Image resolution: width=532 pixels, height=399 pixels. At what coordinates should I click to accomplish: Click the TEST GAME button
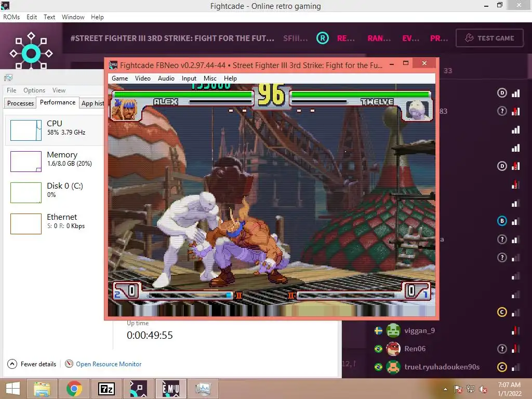(489, 38)
